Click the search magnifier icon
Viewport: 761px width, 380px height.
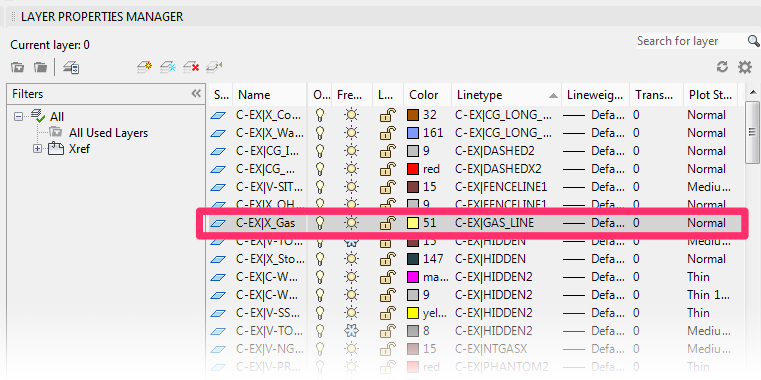click(x=753, y=41)
